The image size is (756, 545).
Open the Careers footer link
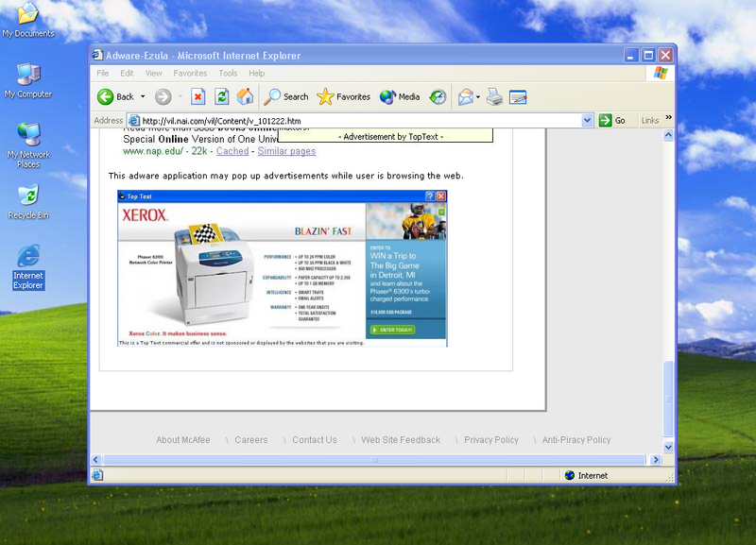click(x=251, y=440)
